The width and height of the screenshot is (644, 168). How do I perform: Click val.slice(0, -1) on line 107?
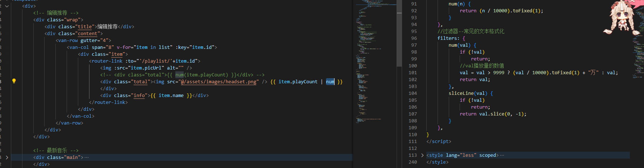point(501,114)
